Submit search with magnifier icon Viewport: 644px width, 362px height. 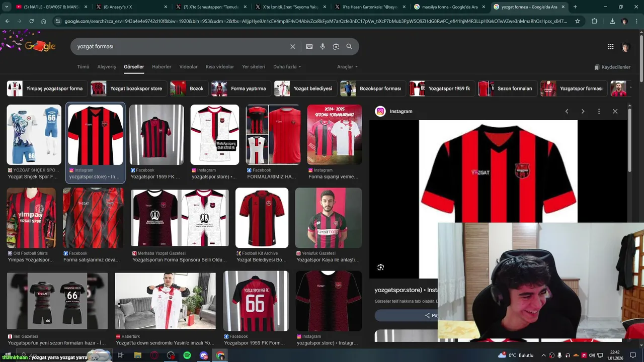349,46
